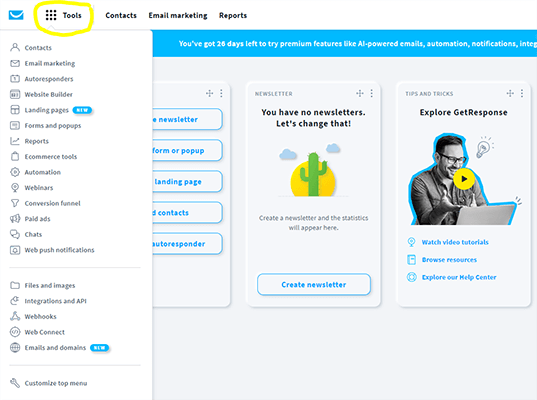Select Paid ads entry
This screenshot has height=400, width=537.
tap(37, 218)
